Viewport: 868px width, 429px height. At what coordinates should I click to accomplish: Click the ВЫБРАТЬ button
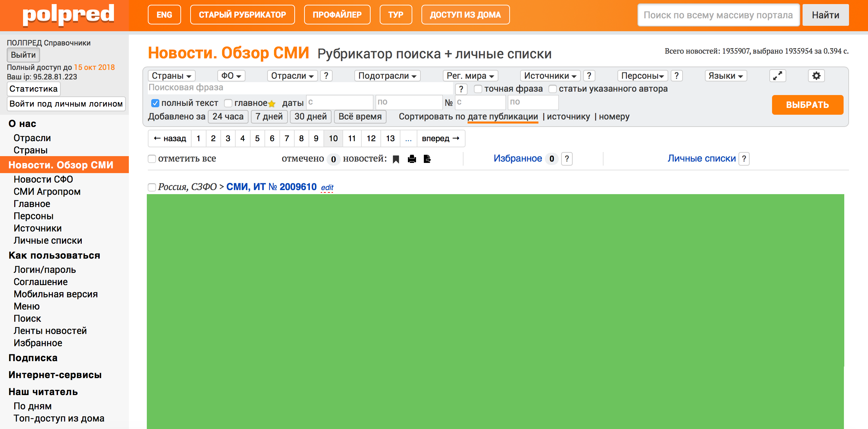point(808,105)
